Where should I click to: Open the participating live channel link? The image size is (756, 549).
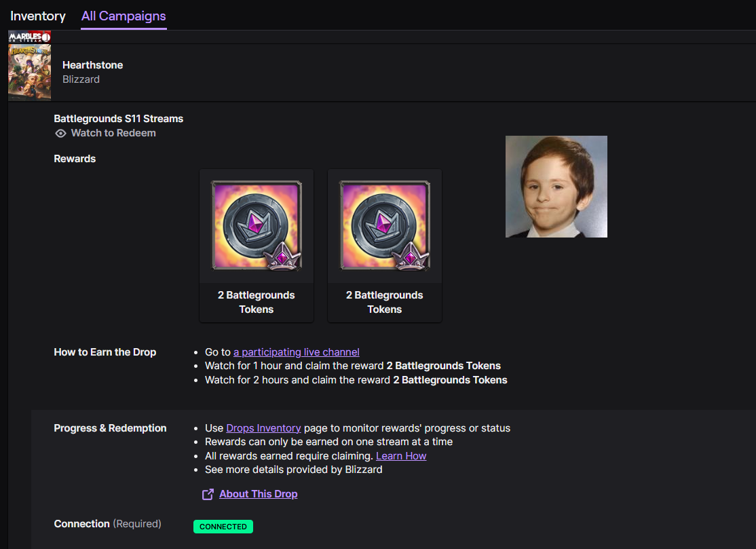pos(296,352)
